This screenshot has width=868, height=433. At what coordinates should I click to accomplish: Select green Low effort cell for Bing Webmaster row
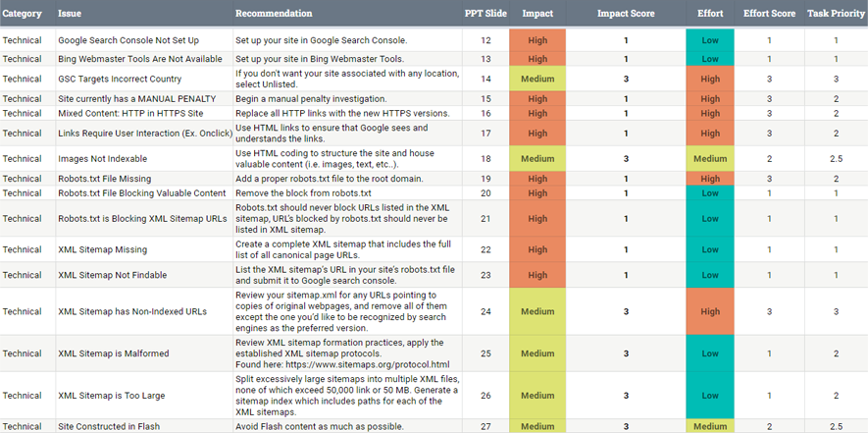coord(710,59)
